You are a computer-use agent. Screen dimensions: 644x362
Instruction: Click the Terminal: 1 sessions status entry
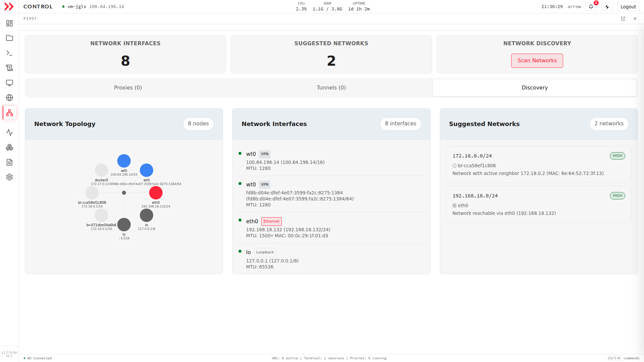[x=324, y=358]
